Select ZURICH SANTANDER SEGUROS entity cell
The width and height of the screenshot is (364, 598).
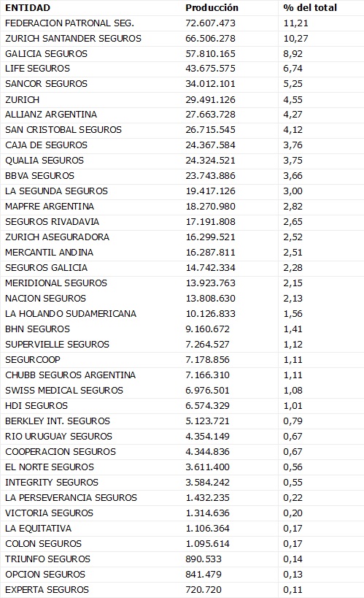[x=73, y=39]
